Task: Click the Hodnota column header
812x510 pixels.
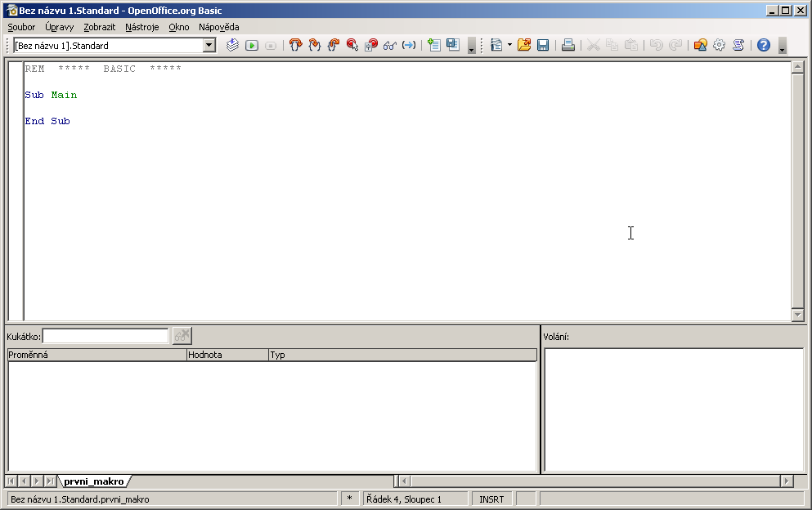Action: pyautogui.click(x=227, y=355)
